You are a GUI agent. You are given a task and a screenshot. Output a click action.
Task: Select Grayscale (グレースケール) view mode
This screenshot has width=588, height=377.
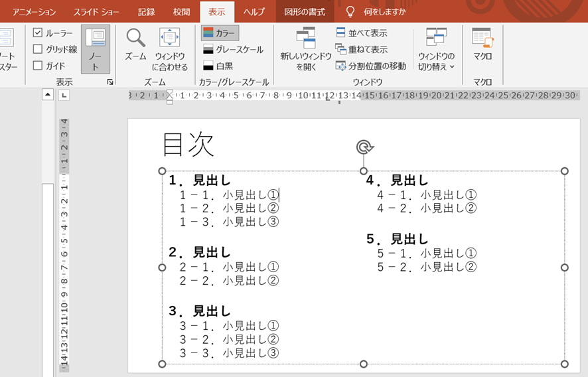pyautogui.click(x=232, y=49)
